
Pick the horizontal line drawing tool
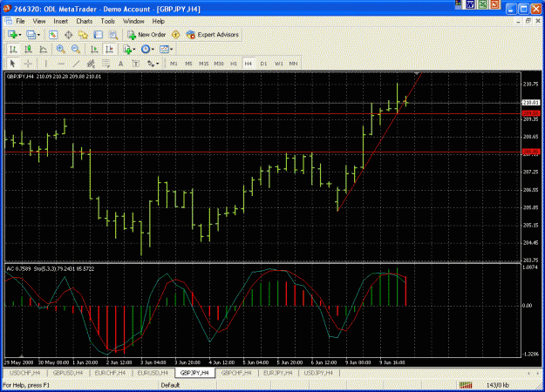pyautogui.click(x=61, y=64)
